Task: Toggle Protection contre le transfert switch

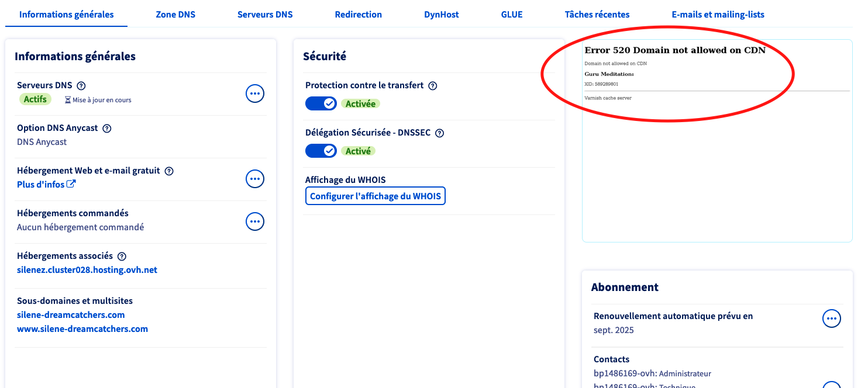Action: click(321, 103)
